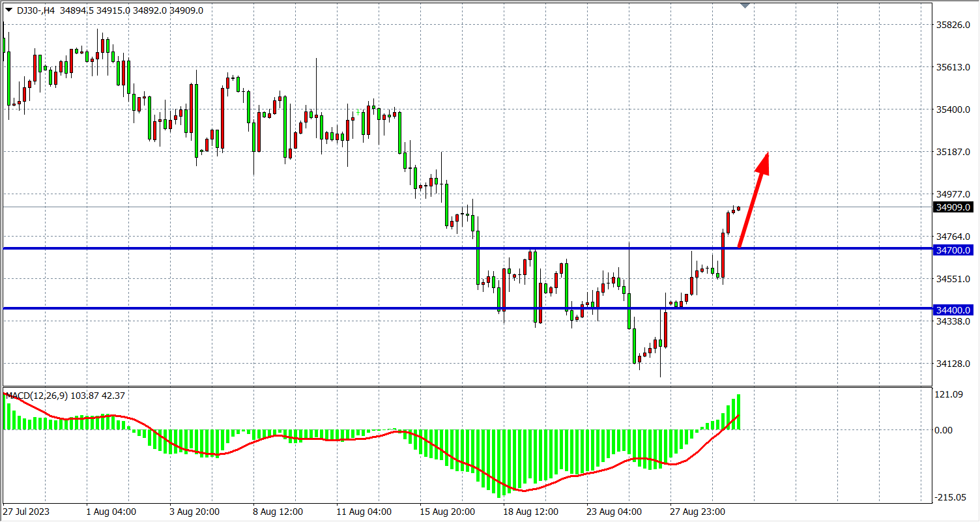Screen dimensions: 980x522
Task: Click the 121.09 MACD scale value
Action: [x=949, y=394]
